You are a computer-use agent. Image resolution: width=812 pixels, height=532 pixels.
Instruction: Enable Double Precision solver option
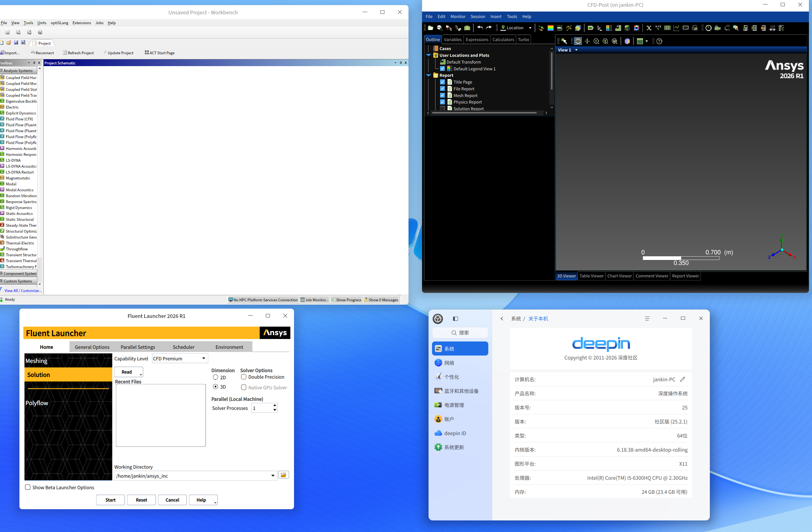tap(244, 377)
